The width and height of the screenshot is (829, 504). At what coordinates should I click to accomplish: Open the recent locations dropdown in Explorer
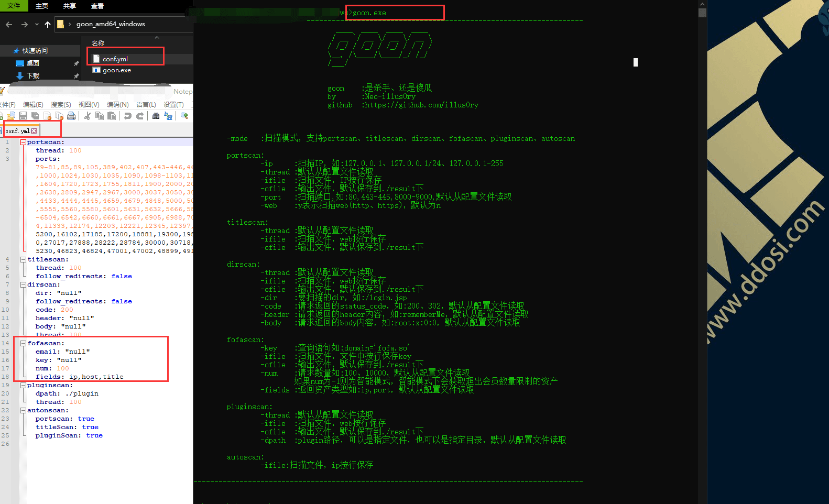37,24
